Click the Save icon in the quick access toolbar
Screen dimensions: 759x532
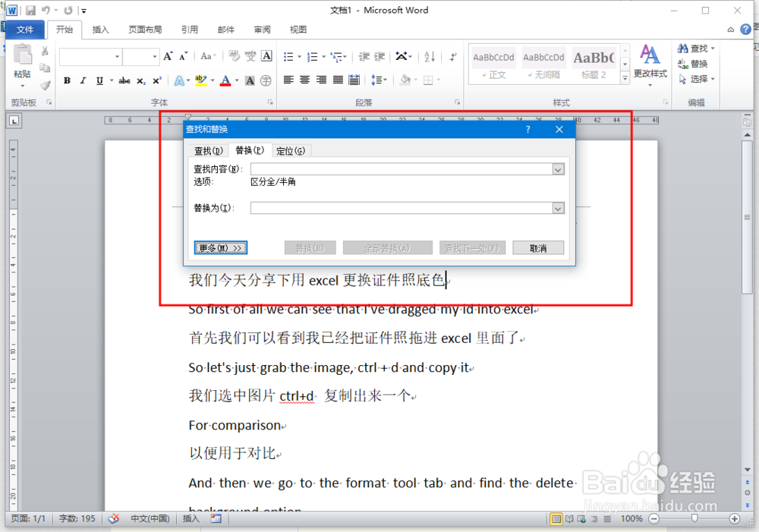[x=30, y=10]
